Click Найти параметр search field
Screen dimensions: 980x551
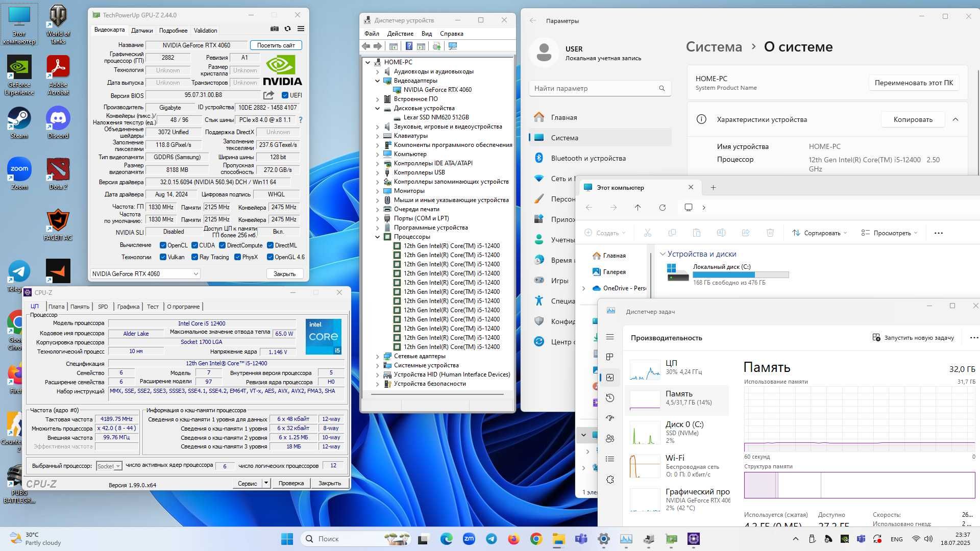click(600, 88)
